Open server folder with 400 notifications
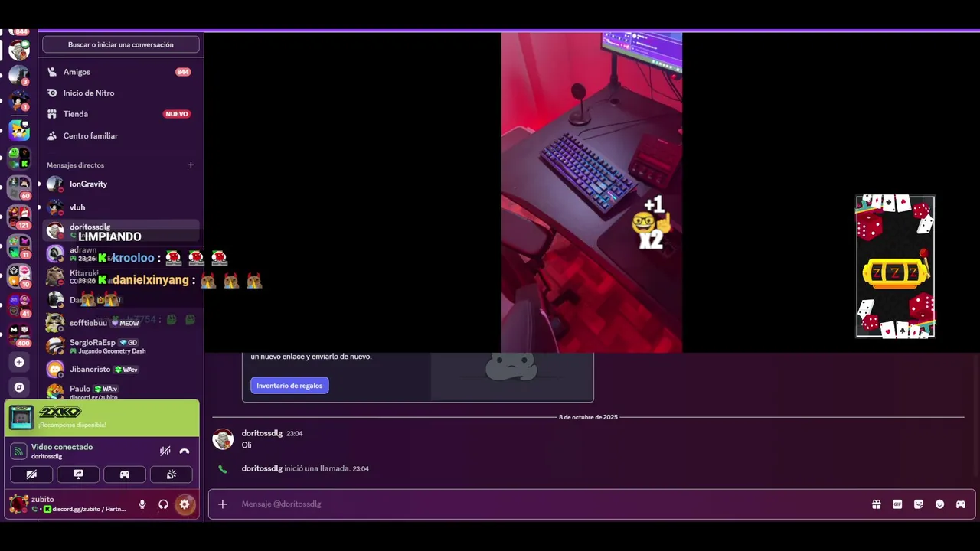Screen dimensions: 980x551 coord(19,334)
